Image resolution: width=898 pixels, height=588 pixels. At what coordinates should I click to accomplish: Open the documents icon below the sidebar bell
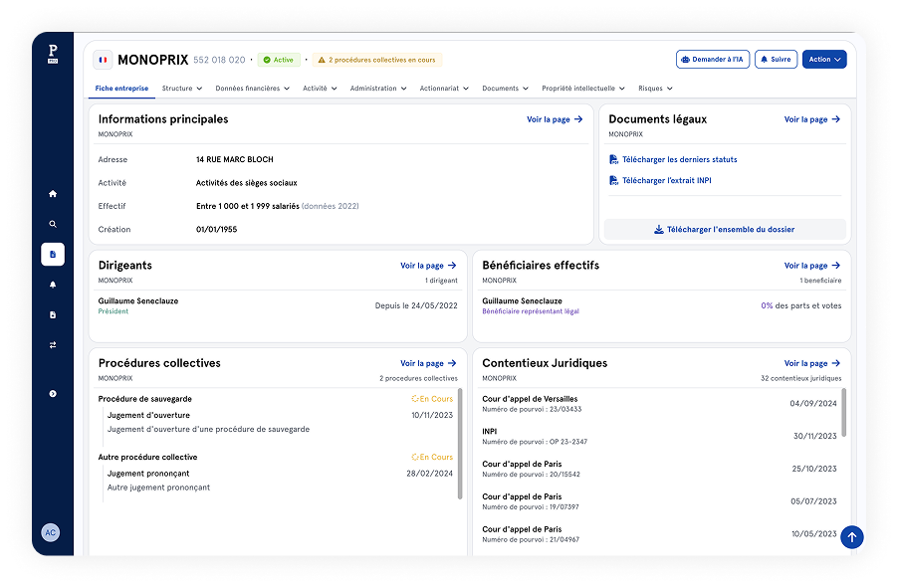click(x=53, y=315)
